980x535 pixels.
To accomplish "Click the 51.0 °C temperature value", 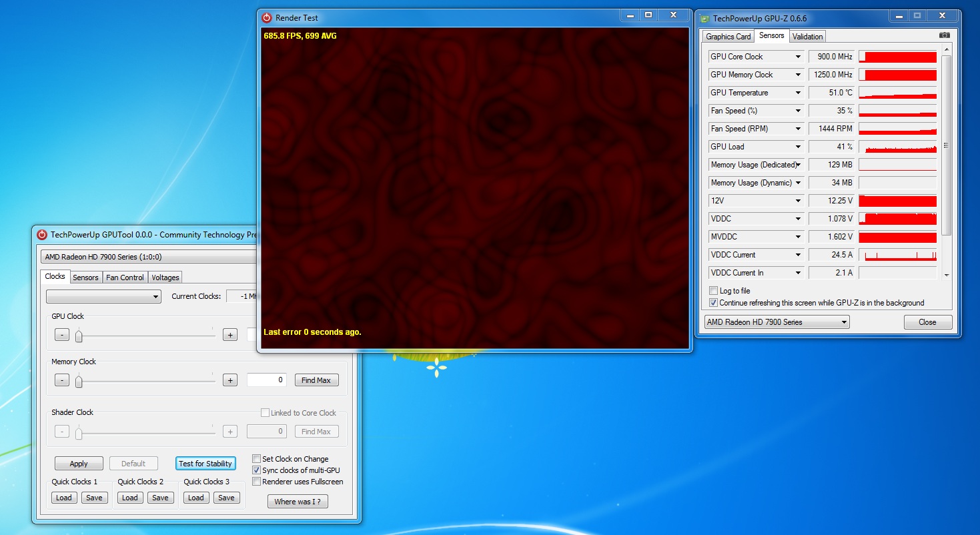I will coord(831,93).
